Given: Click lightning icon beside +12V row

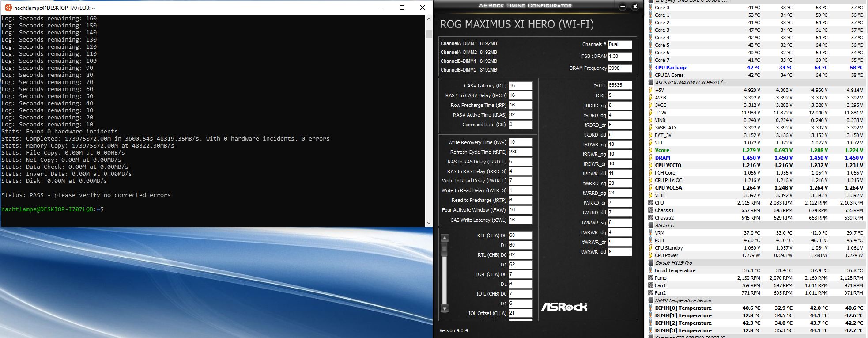Looking at the screenshot, I should [650, 113].
